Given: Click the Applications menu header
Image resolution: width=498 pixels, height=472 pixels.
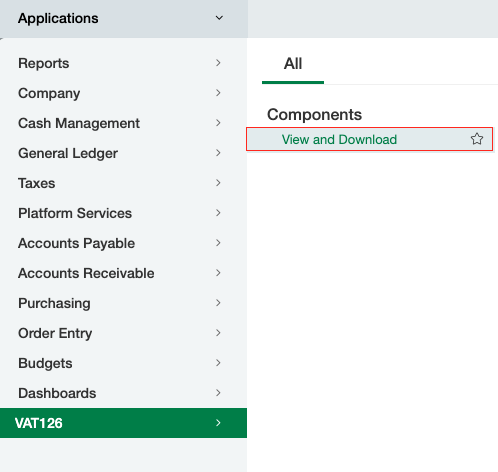Looking at the screenshot, I should pos(123,18).
